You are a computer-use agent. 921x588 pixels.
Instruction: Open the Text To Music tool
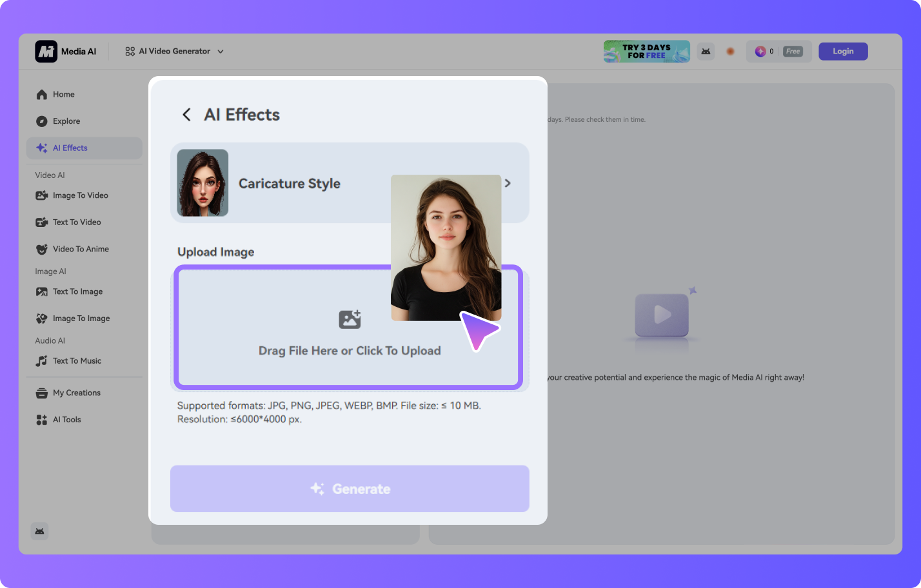coord(77,361)
